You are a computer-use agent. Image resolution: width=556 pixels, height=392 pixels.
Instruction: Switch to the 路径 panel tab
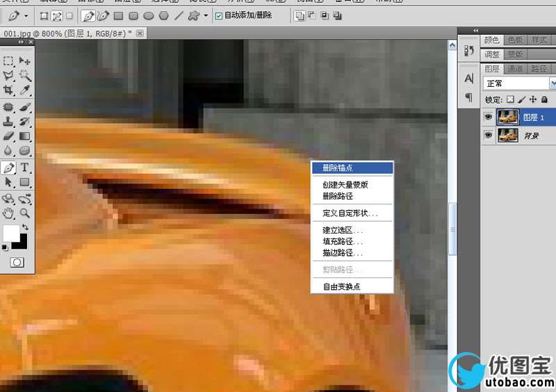click(539, 69)
